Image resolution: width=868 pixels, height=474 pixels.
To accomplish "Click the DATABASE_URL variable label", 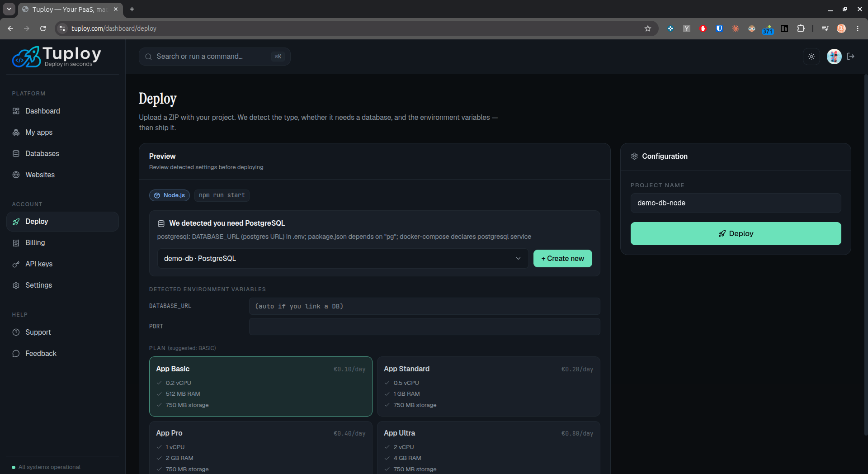I will 170,306.
